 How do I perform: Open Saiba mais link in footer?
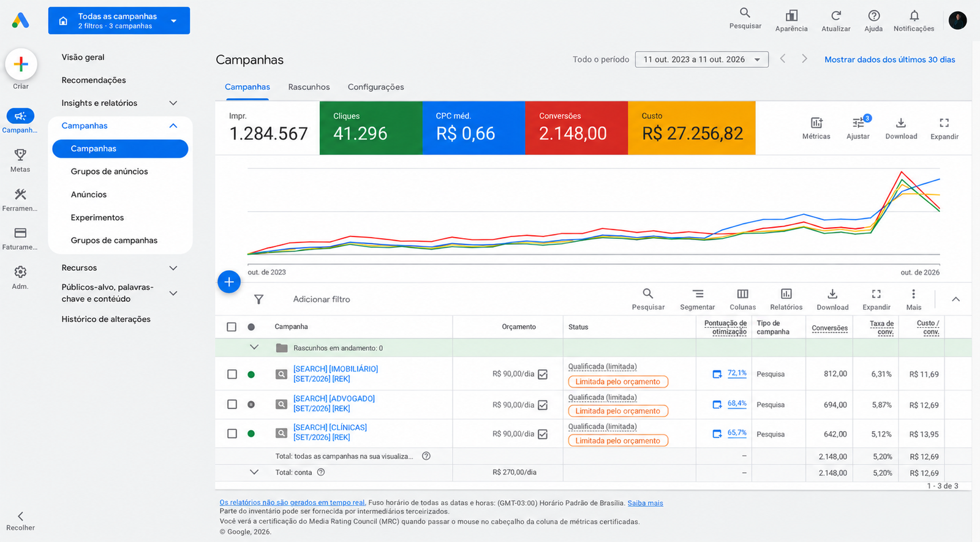pos(645,503)
